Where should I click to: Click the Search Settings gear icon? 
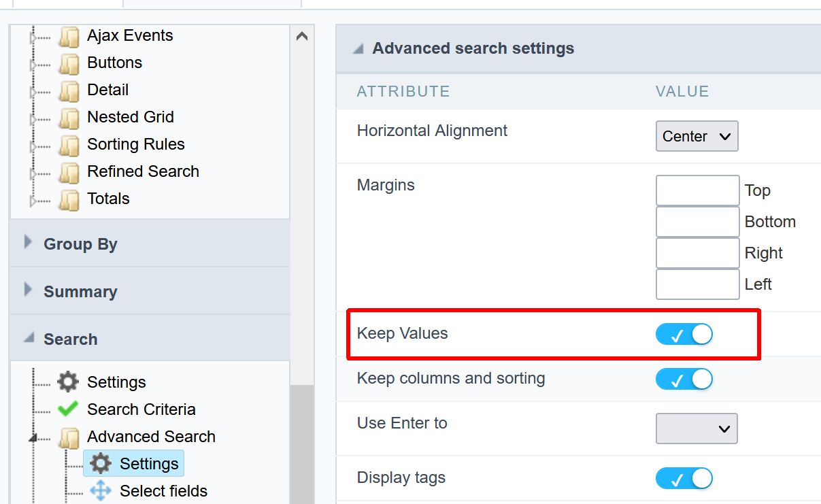point(68,382)
